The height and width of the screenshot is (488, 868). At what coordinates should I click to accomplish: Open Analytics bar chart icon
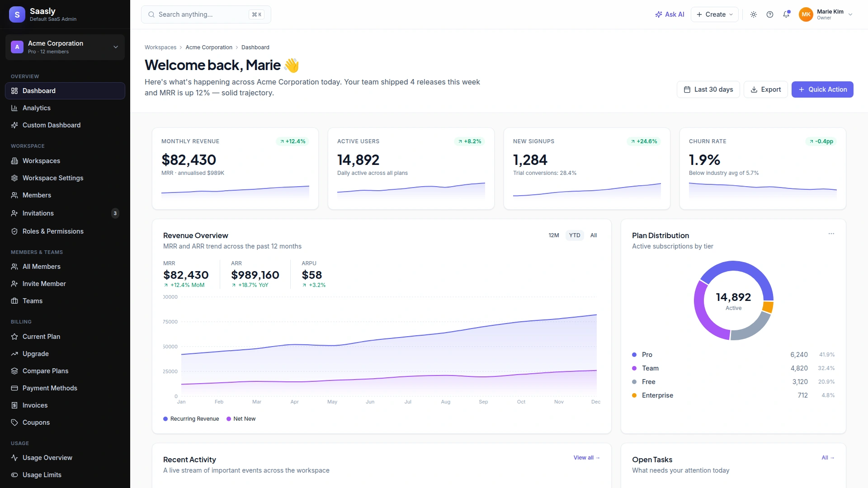[x=14, y=108]
